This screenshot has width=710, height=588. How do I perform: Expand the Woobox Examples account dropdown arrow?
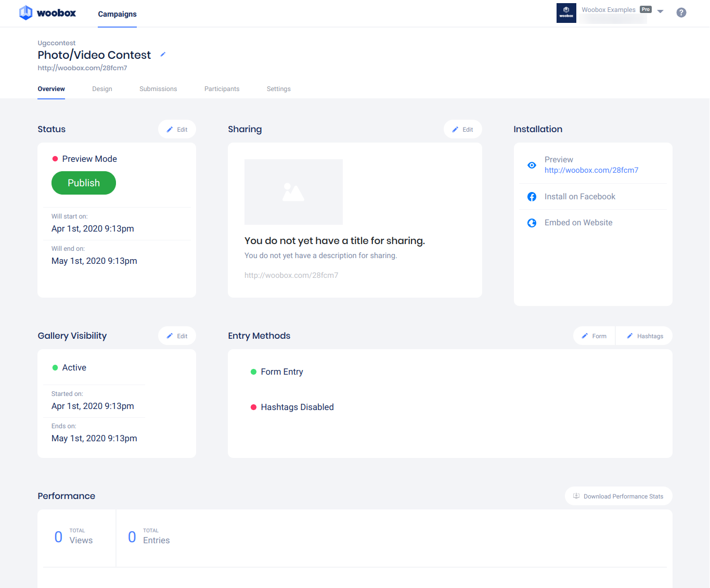[x=660, y=11]
